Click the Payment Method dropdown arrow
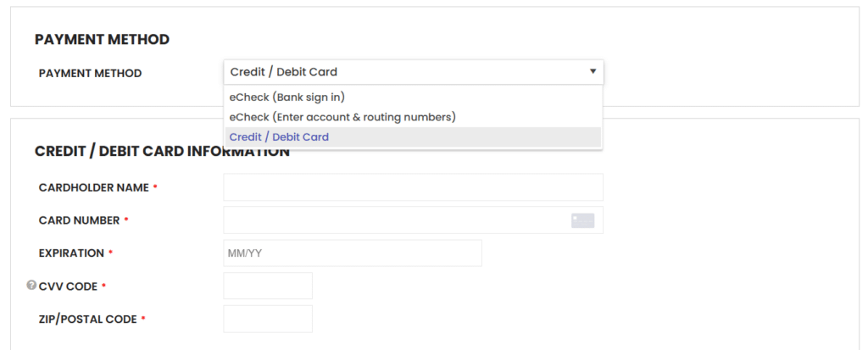Screen dimensions: 868x350 (593, 71)
